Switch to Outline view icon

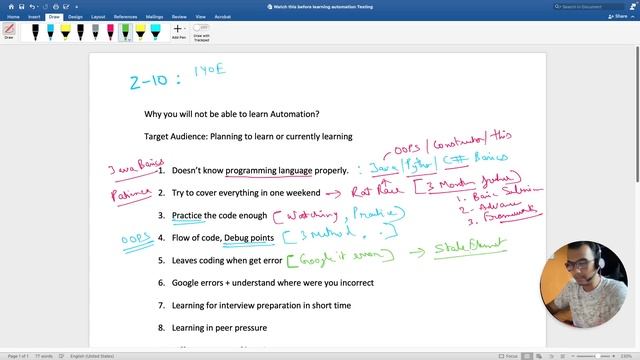551,356
